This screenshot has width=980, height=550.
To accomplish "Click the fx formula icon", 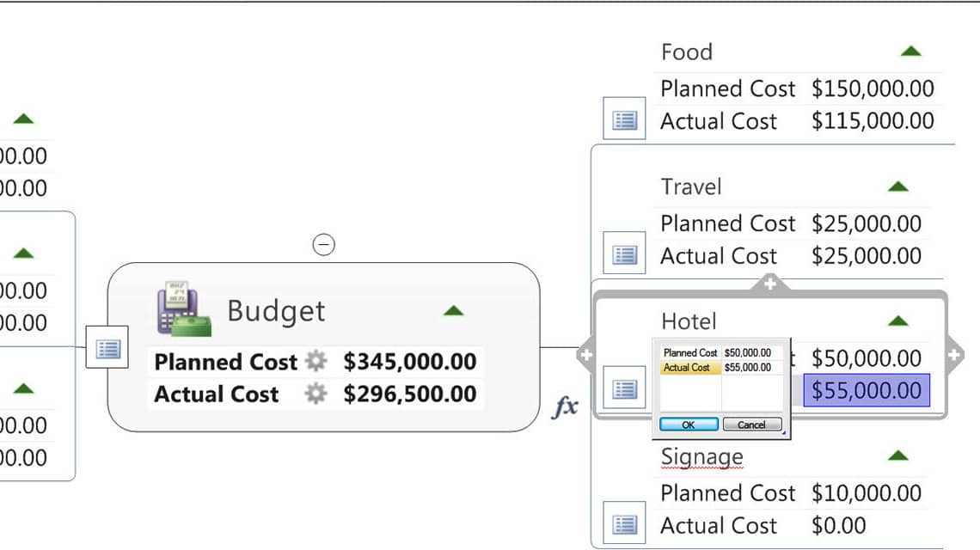I will point(566,406).
